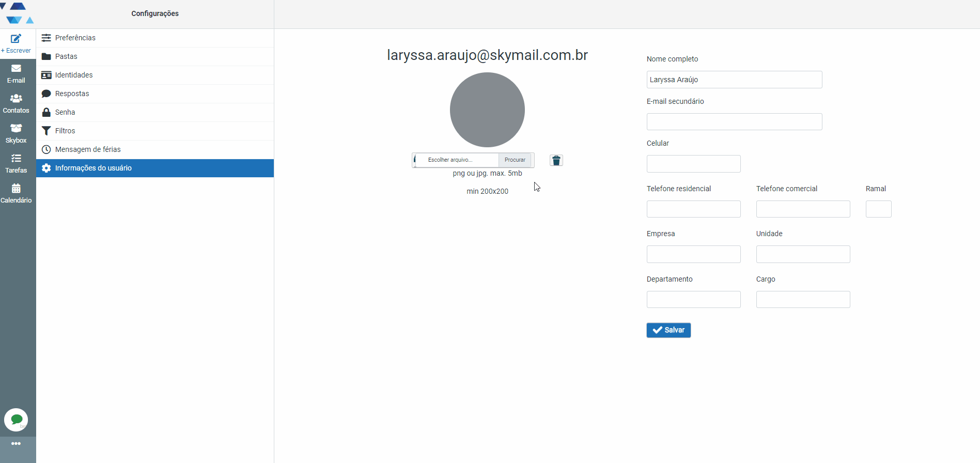980x463 pixels.
Task: Click the Escrever compose icon
Action: pos(16,39)
